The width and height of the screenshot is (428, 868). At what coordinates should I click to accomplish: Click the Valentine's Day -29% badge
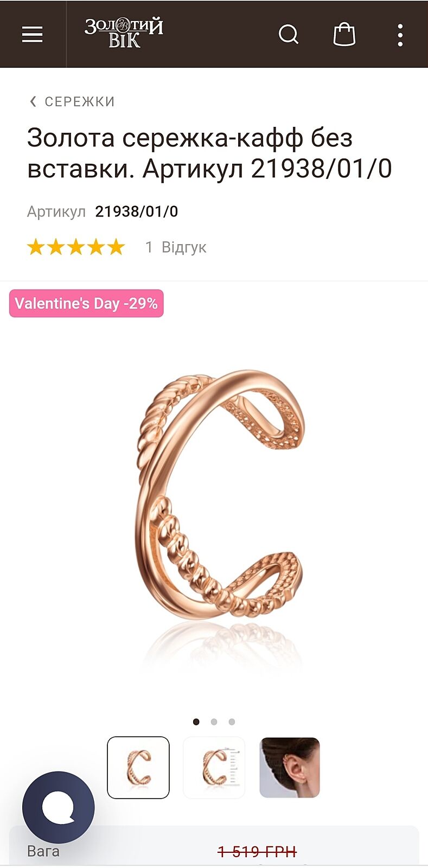coord(86,303)
